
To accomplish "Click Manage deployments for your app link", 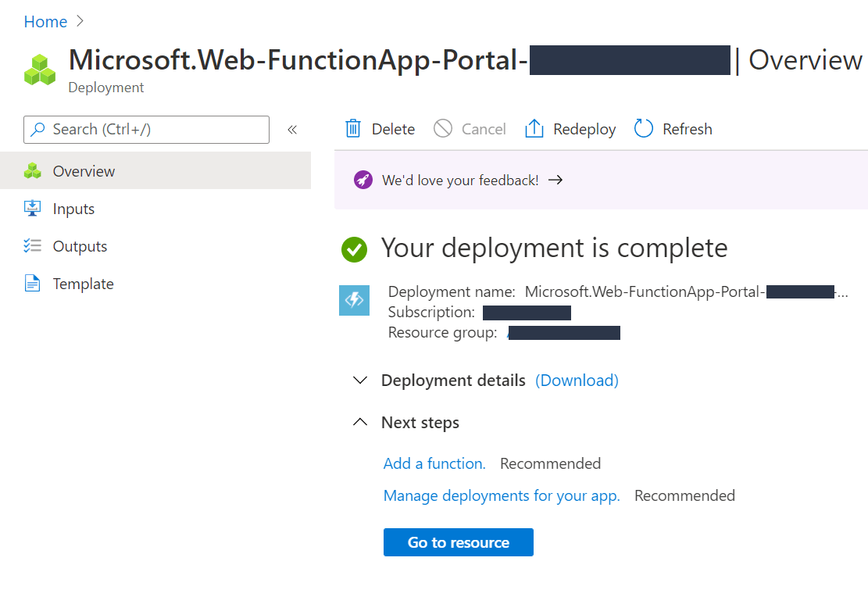I will 502,495.
